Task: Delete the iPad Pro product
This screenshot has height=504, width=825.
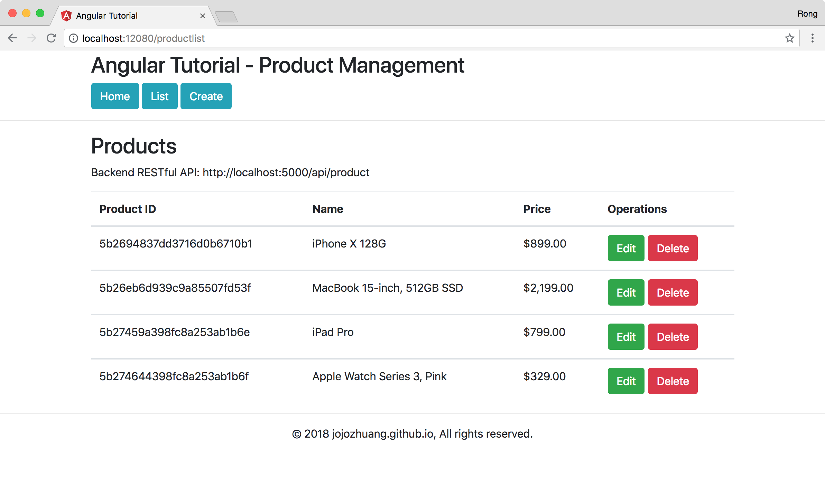Action: coord(673,337)
